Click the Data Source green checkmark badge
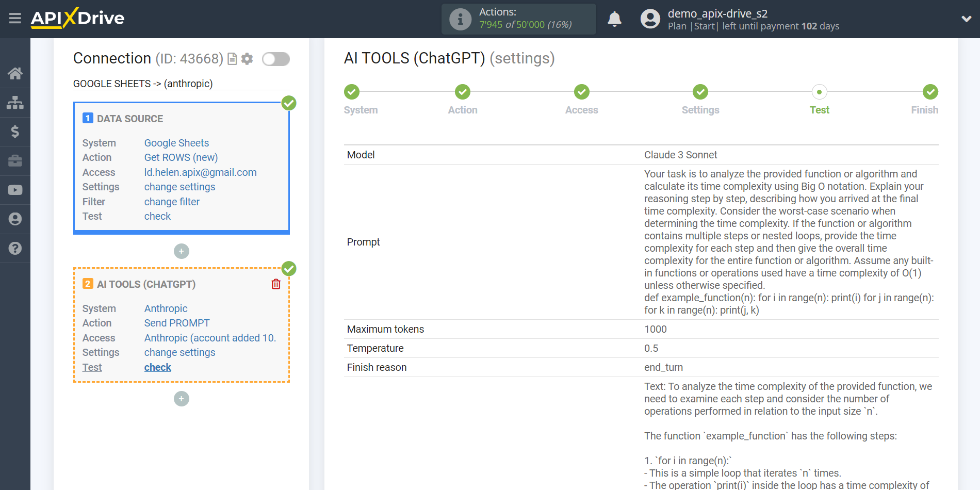Screen dimensions: 980x490 pyautogui.click(x=289, y=103)
